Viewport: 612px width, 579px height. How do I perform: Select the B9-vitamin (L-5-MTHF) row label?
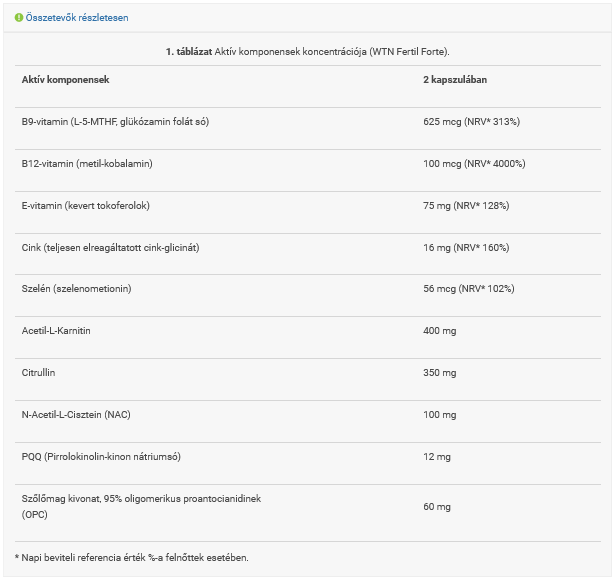(x=115, y=121)
